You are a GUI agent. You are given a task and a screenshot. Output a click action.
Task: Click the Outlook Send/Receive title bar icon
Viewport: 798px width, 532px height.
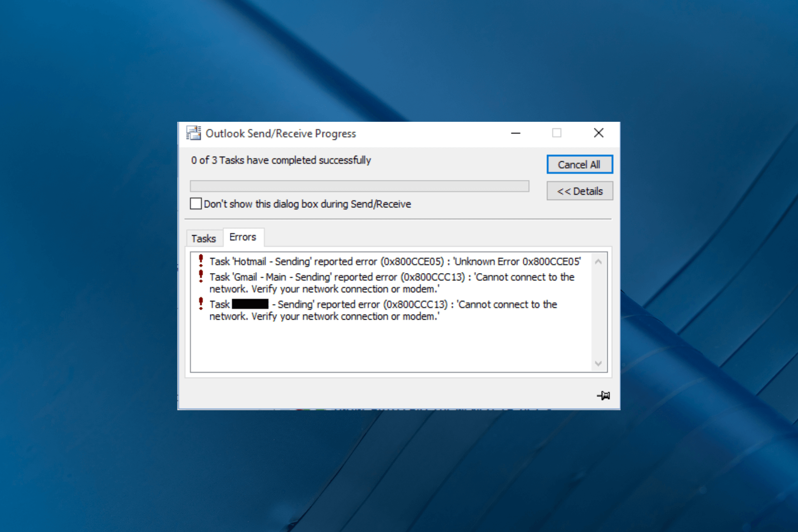tap(194, 133)
